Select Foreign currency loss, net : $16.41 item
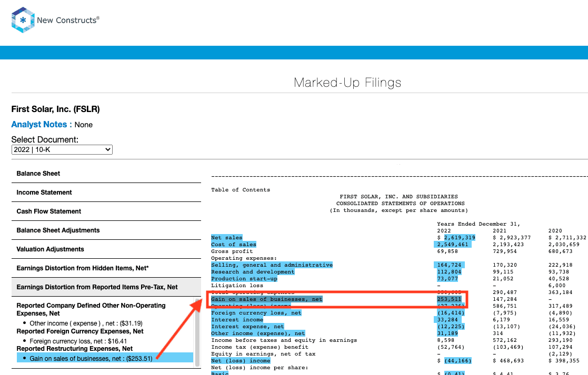Screen dimensions: 588x375 click(x=78, y=341)
